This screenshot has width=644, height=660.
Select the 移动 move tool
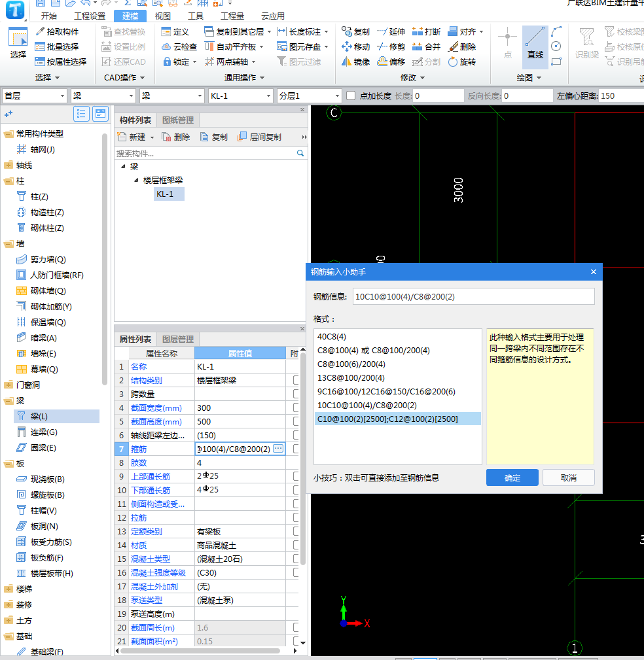pyautogui.click(x=355, y=46)
